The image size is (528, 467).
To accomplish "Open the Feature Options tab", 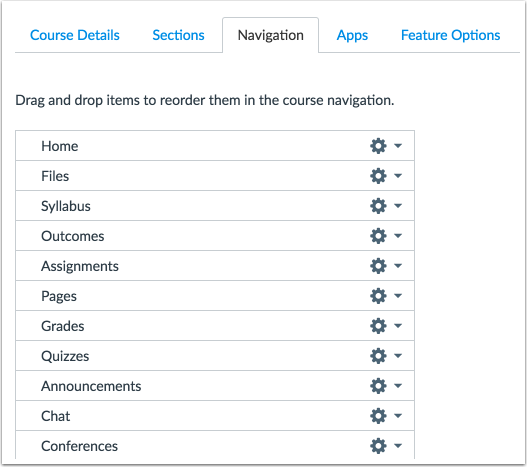I will [451, 35].
